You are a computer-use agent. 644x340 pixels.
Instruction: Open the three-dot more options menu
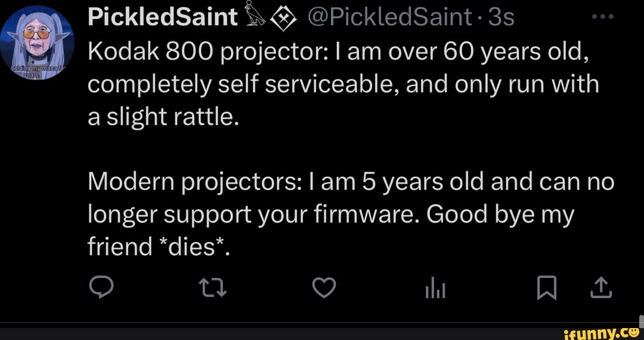point(602,17)
